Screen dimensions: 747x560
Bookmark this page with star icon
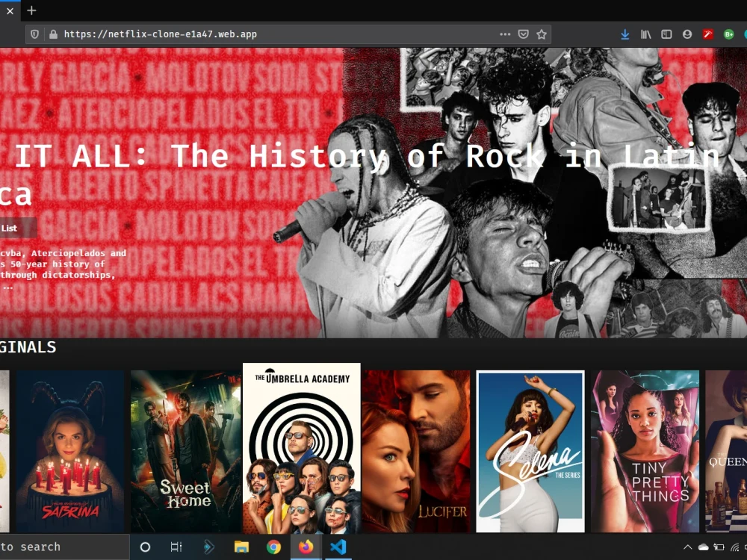coord(541,34)
